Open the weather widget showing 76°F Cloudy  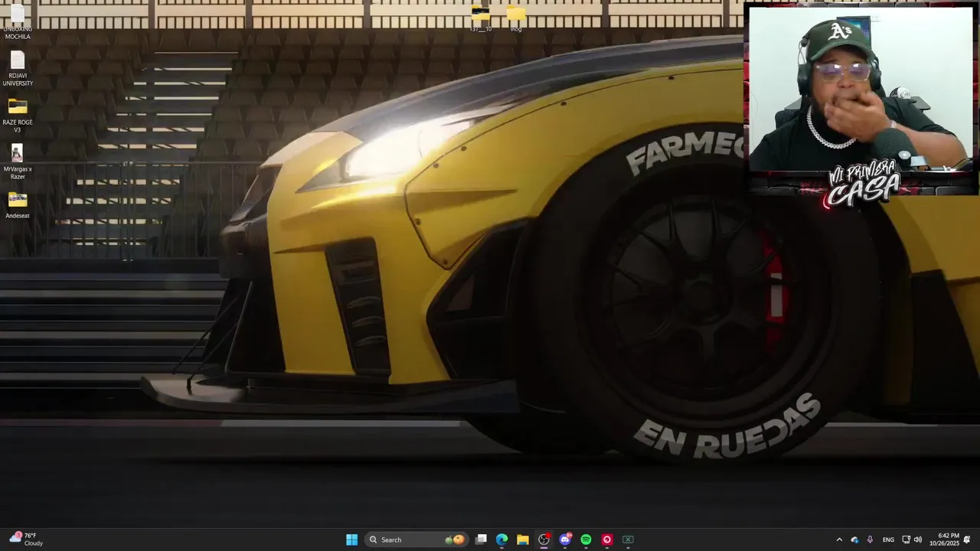pos(28,540)
